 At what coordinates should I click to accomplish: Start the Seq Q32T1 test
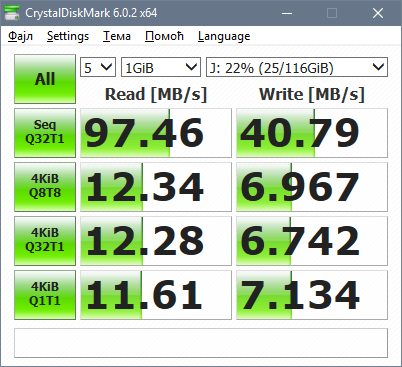(45, 133)
